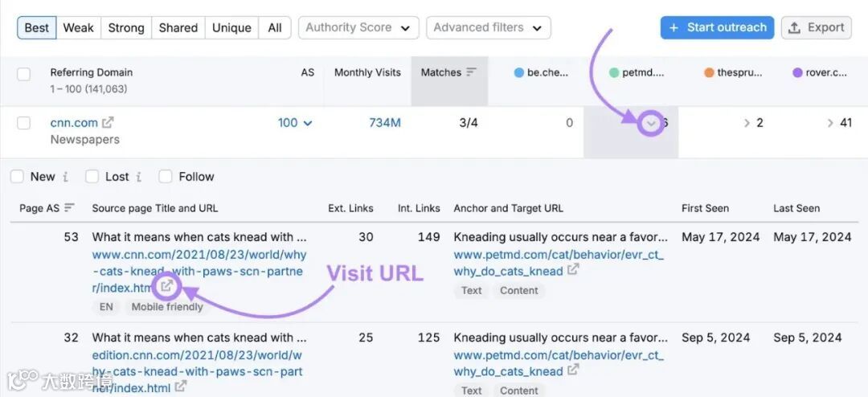Image resolution: width=868 pixels, height=397 pixels.
Task: Open first CNN source page external-link icon
Action: [x=166, y=286]
